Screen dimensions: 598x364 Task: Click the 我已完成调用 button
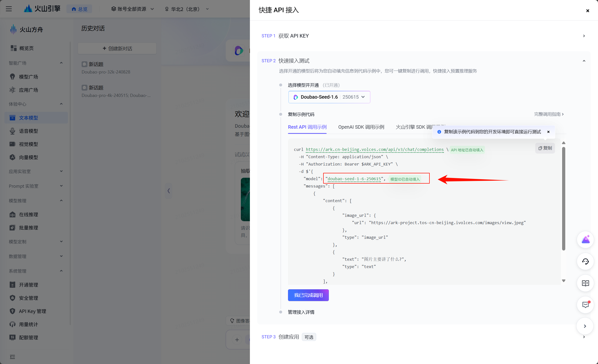308,295
